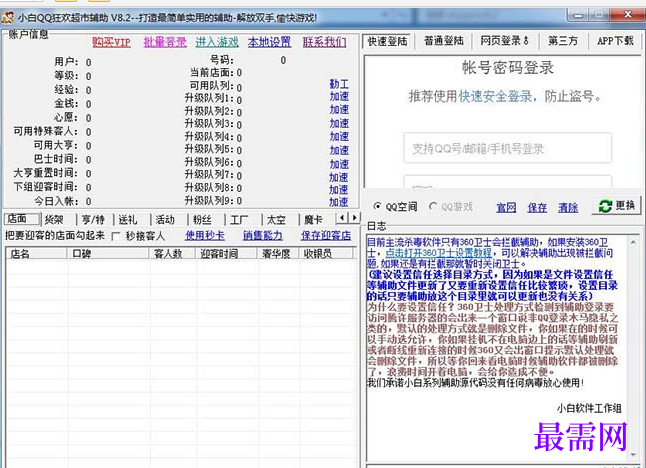Image resolution: width=646 pixels, height=468 pixels.
Task: Select the 魔卡 tab
Action: 317,220
